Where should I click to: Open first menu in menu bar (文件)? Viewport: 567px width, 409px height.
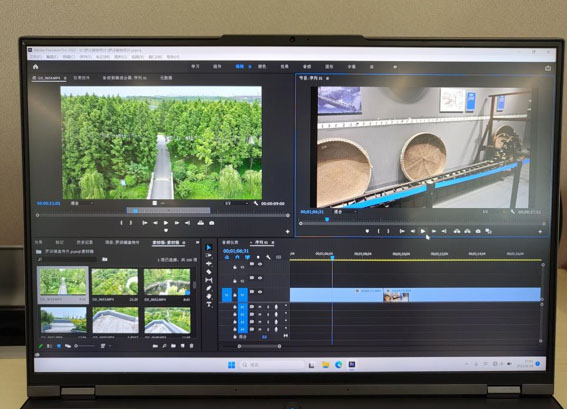(36, 57)
